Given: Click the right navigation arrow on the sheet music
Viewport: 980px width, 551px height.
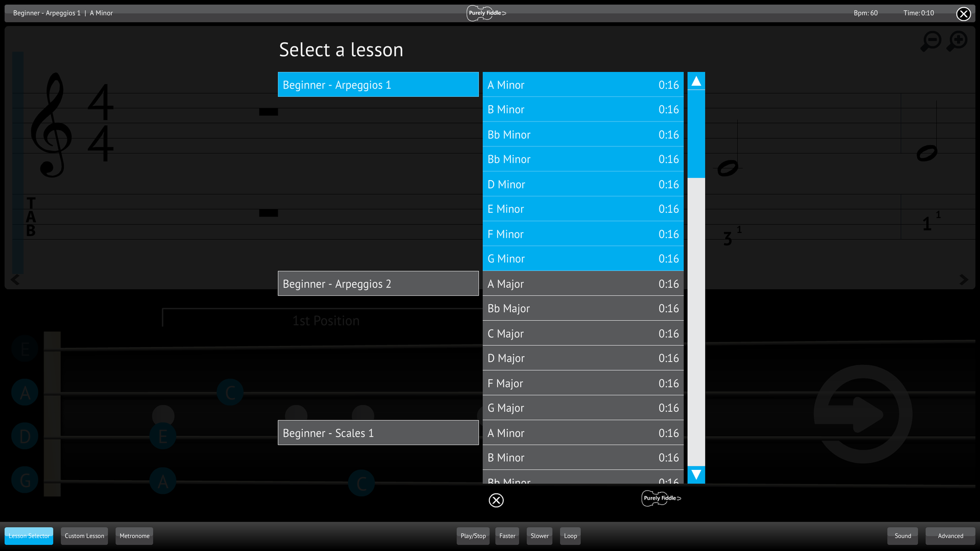Looking at the screenshot, I should [964, 280].
